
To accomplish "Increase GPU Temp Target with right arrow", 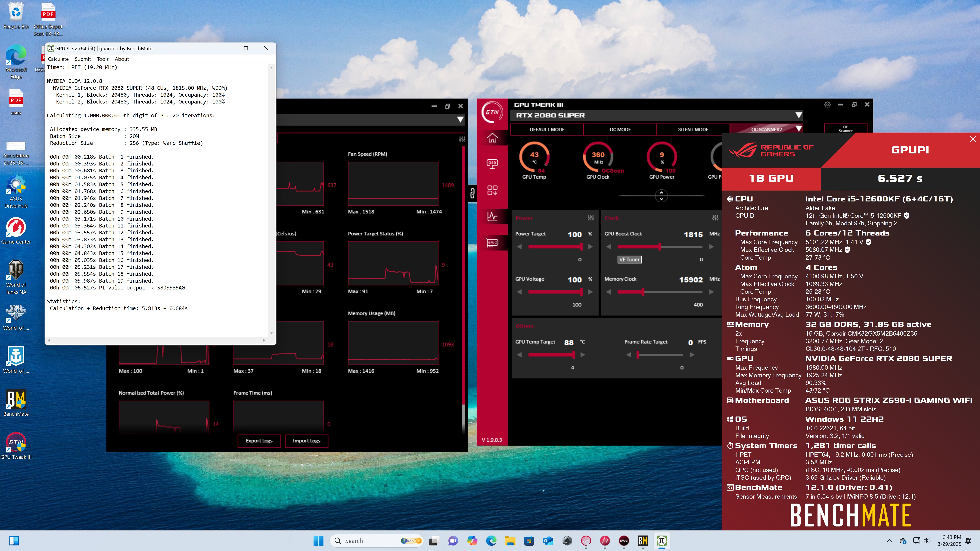I will [x=582, y=354].
